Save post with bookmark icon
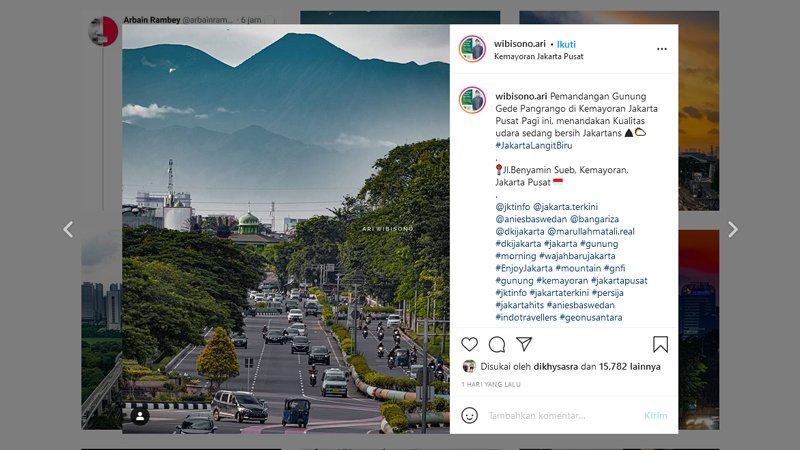Image resolution: width=800 pixels, height=450 pixels. coord(660,344)
